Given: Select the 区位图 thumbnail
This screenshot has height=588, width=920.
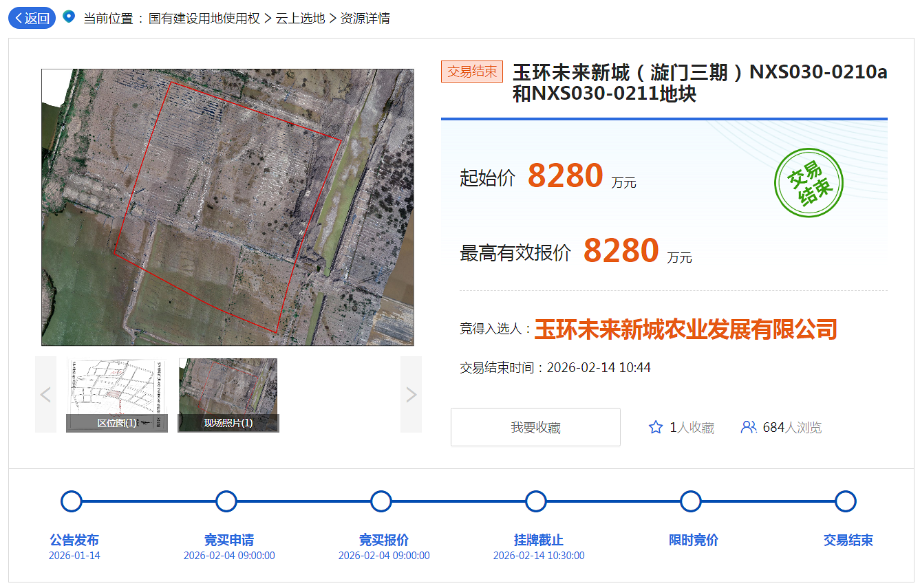Looking at the screenshot, I should (x=117, y=395).
